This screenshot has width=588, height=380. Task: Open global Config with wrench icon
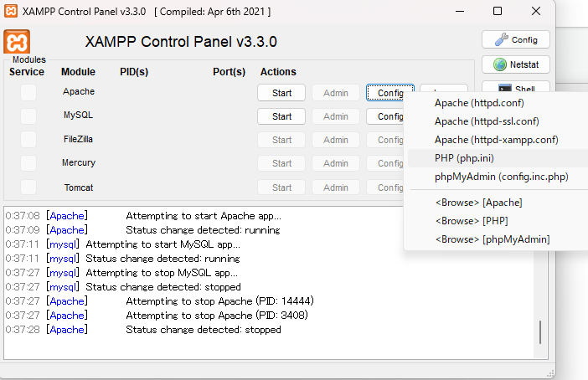516,39
